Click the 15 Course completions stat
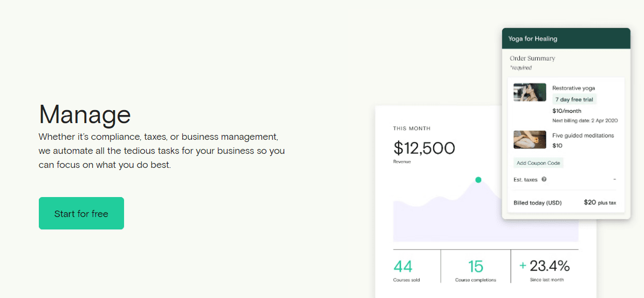The height and width of the screenshot is (298, 644). point(476,266)
